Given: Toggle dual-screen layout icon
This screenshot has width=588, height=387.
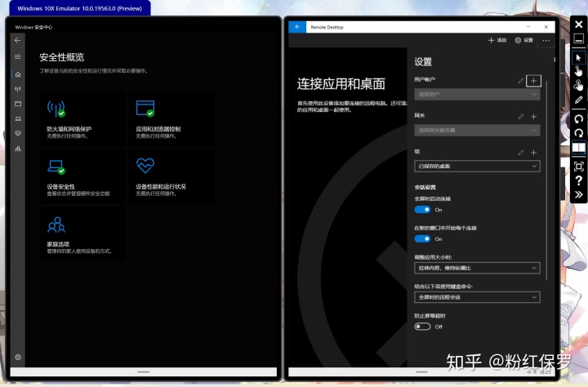Looking at the screenshot, I should pyautogui.click(x=579, y=148).
